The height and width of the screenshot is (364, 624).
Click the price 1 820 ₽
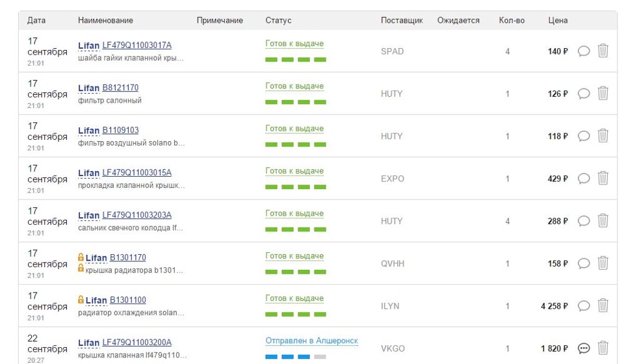click(554, 348)
